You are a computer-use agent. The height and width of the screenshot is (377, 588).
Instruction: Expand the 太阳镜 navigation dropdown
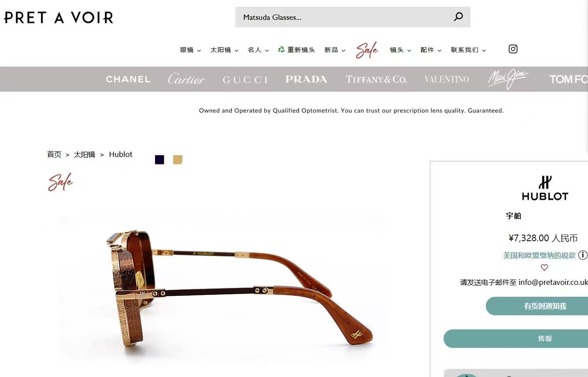coord(224,50)
